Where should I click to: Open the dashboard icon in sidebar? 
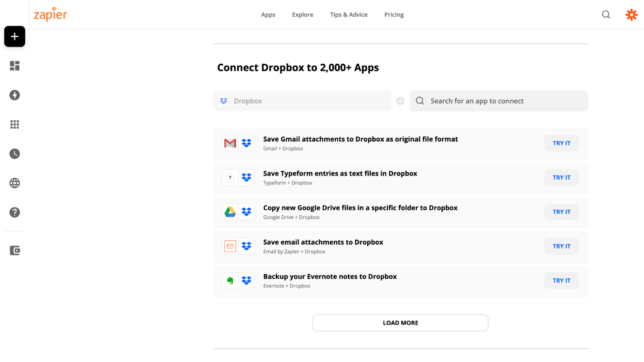[x=15, y=66]
